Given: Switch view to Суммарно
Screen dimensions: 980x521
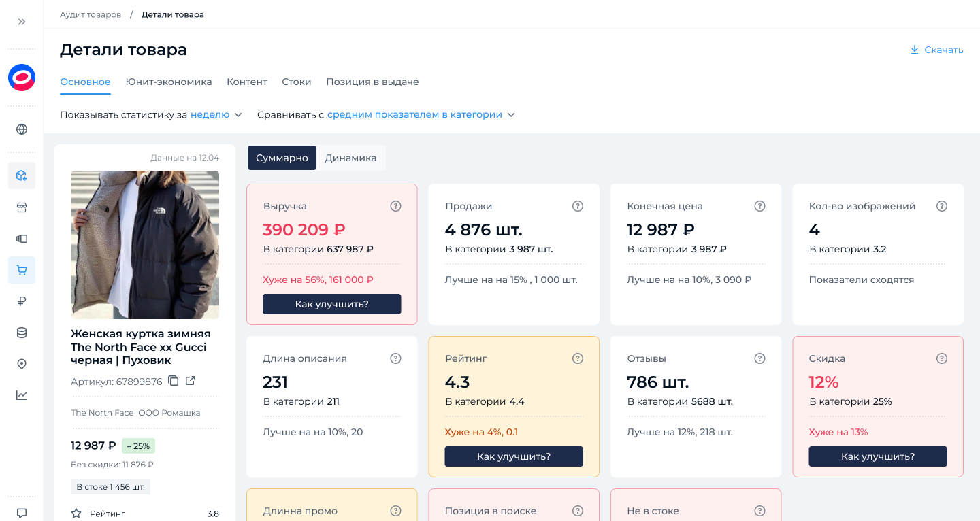Looking at the screenshot, I should 282,158.
